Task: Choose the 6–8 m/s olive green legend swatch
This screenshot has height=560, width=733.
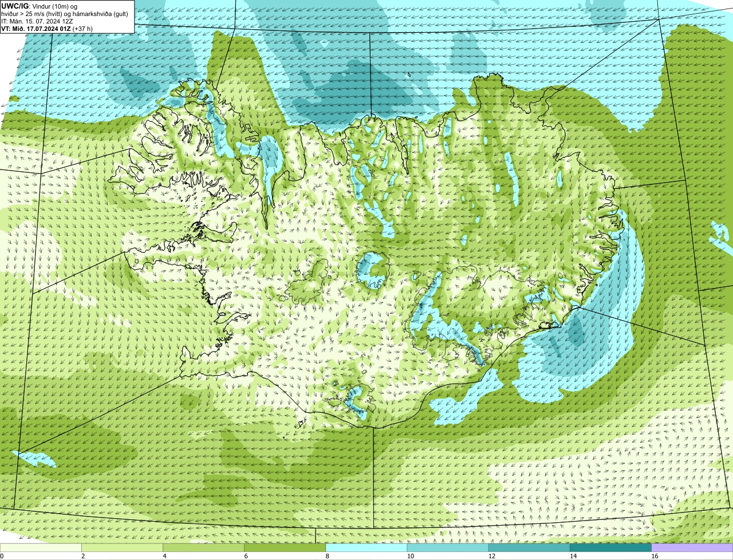Action: (x=285, y=548)
